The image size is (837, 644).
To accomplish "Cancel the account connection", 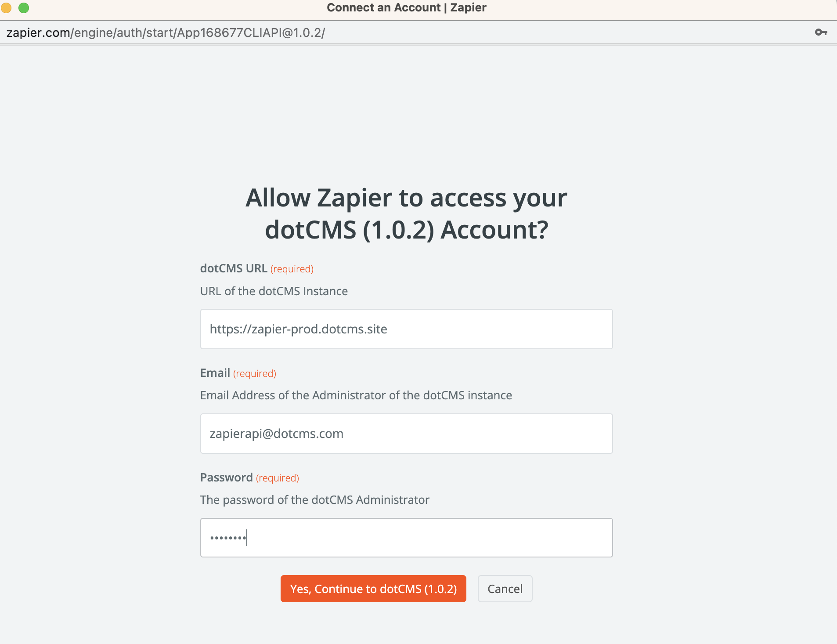I will pyautogui.click(x=505, y=589).
